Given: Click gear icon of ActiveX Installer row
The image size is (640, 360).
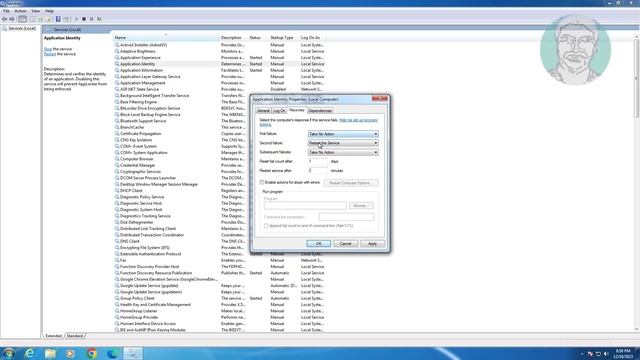Looking at the screenshot, I should pyautogui.click(x=117, y=45).
